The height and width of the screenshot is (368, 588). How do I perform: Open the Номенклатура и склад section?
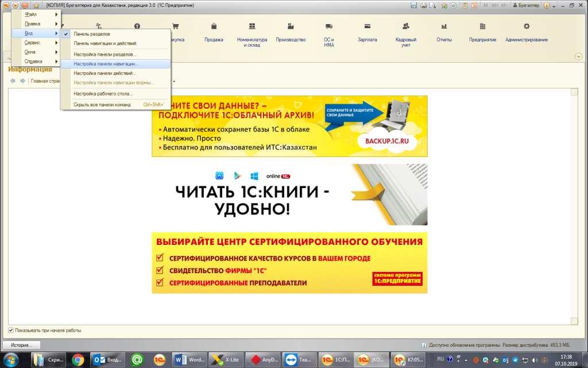252,34
